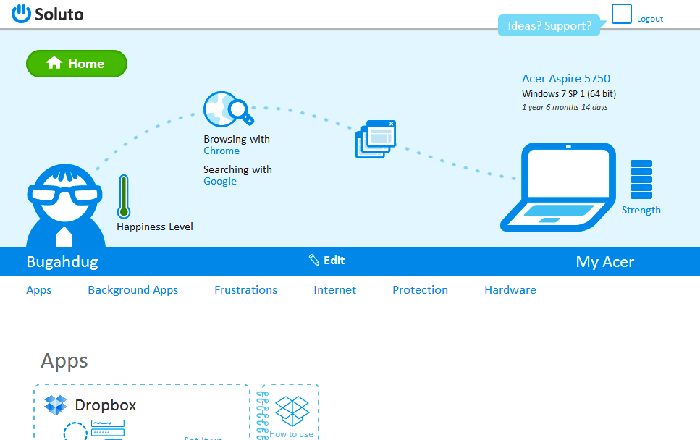Click the Soluto power logo icon
The width and height of the screenshot is (700, 440).
[23, 15]
